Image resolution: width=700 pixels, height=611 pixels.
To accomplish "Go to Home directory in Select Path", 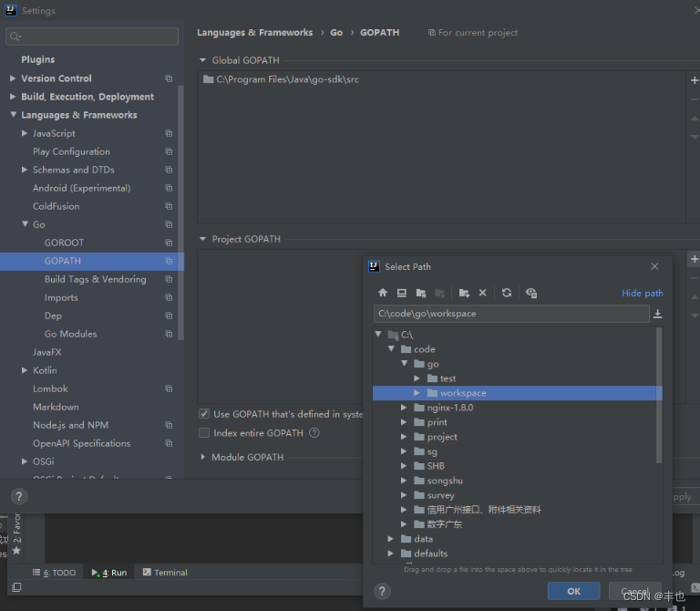I will (x=383, y=293).
